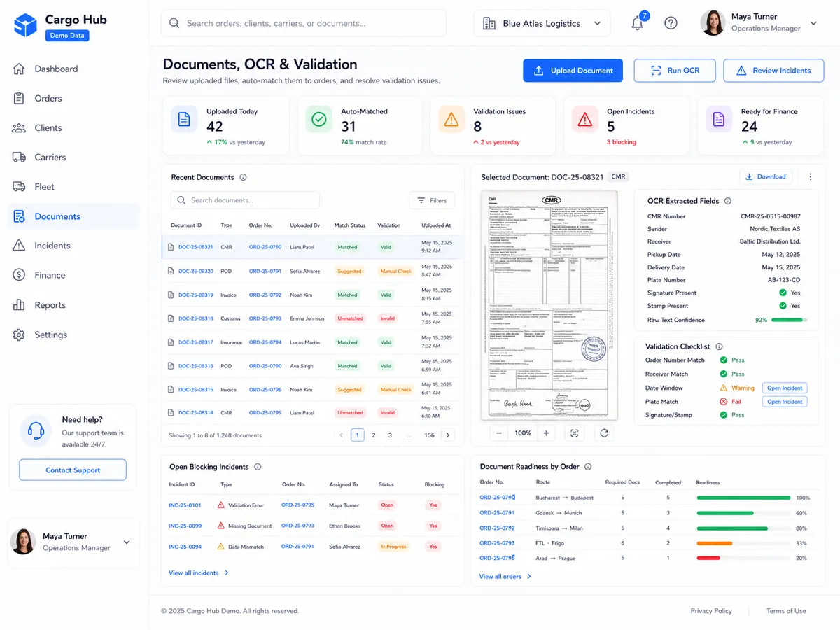The height and width of the screenshot is (630, 840).
Task: Go to next documents page arrow
Action: [x=448, y=435]
